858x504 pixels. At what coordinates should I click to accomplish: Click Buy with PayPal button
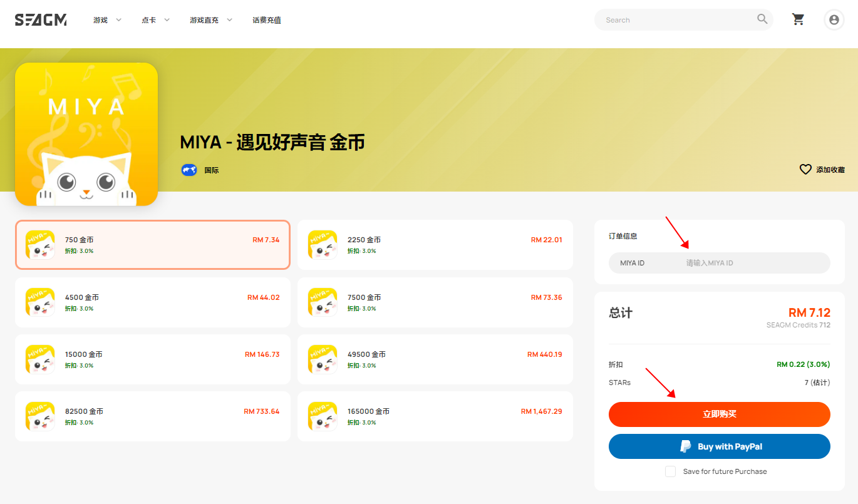point(720,446)
